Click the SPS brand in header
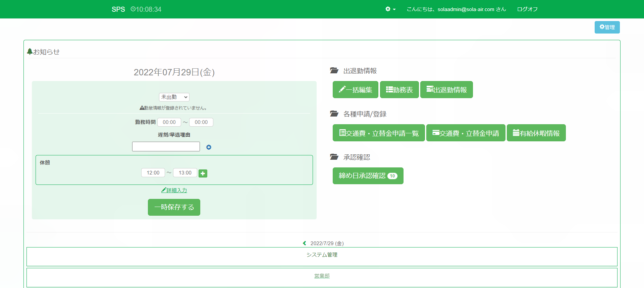Image resolution: width=644 pixels, height=288 pixels. 118,9
